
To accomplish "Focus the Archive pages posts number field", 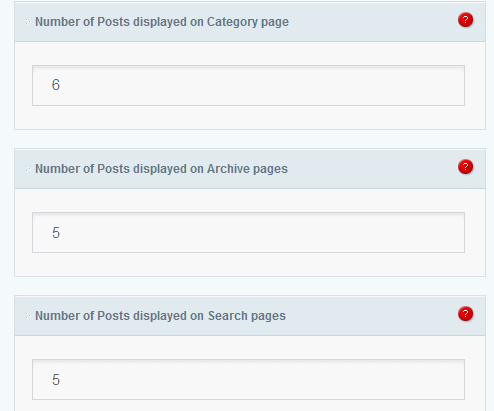I will point(248,232).
